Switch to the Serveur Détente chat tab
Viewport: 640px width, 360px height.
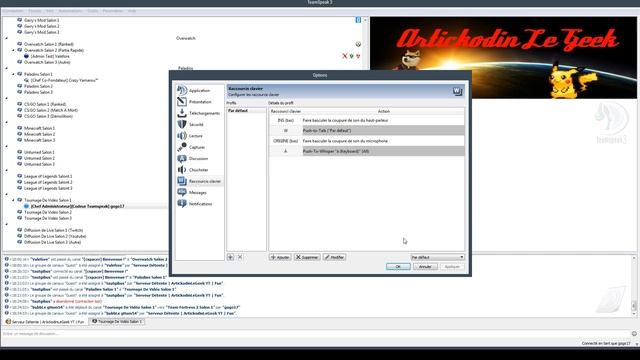(x=45, y=322)
